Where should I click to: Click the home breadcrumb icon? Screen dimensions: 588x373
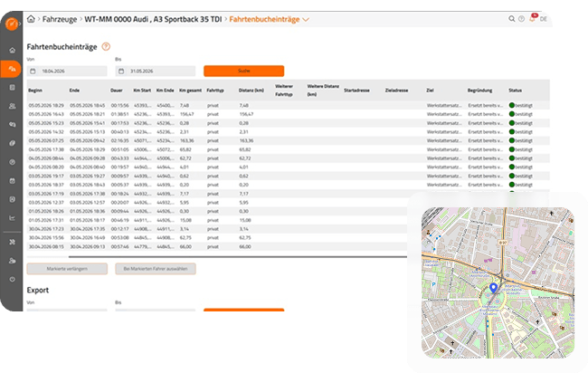pos(31,19)
